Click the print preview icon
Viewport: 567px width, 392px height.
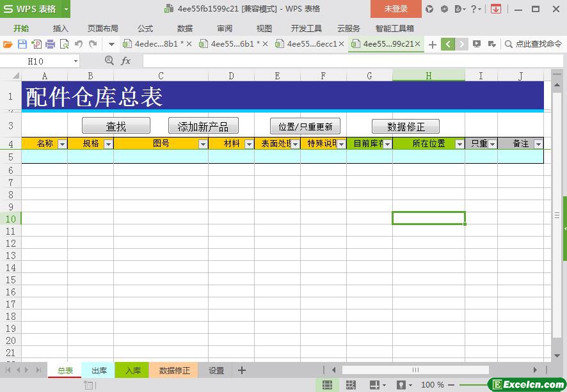64,44
